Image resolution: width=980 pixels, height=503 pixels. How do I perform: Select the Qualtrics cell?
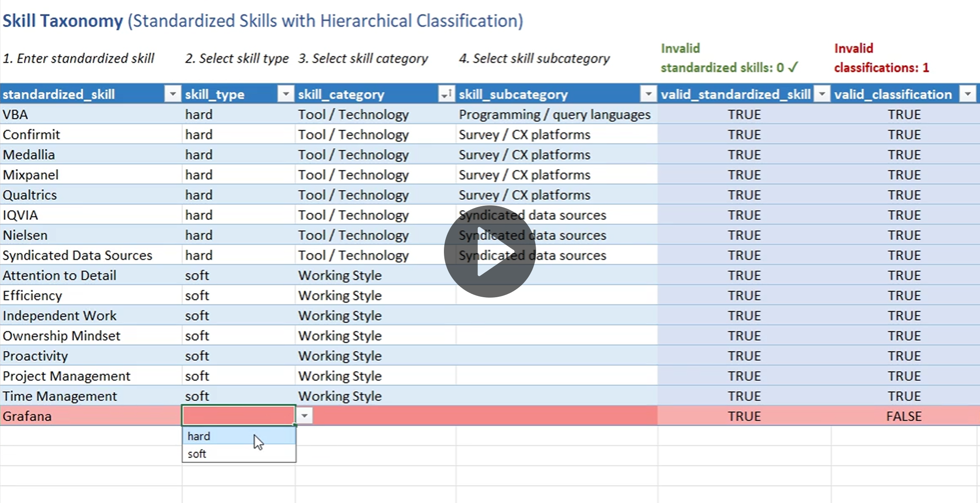[x=91, y=195]
